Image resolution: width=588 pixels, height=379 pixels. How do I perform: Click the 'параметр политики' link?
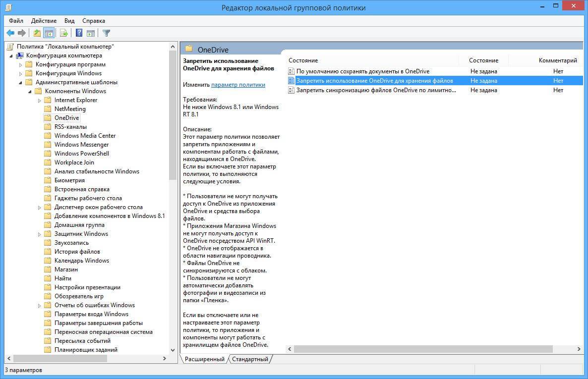coord(238,85)
